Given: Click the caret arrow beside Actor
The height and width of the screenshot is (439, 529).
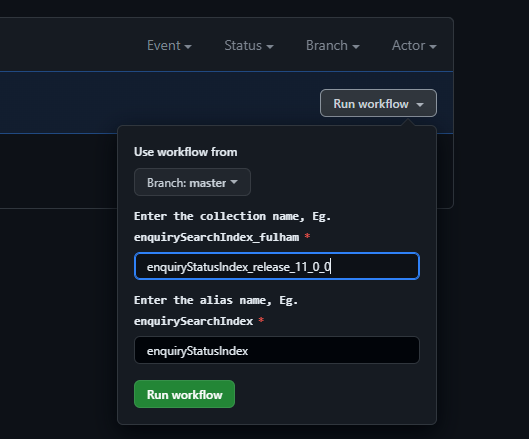Looking at the screenshot, I should (x=433, y=47).
